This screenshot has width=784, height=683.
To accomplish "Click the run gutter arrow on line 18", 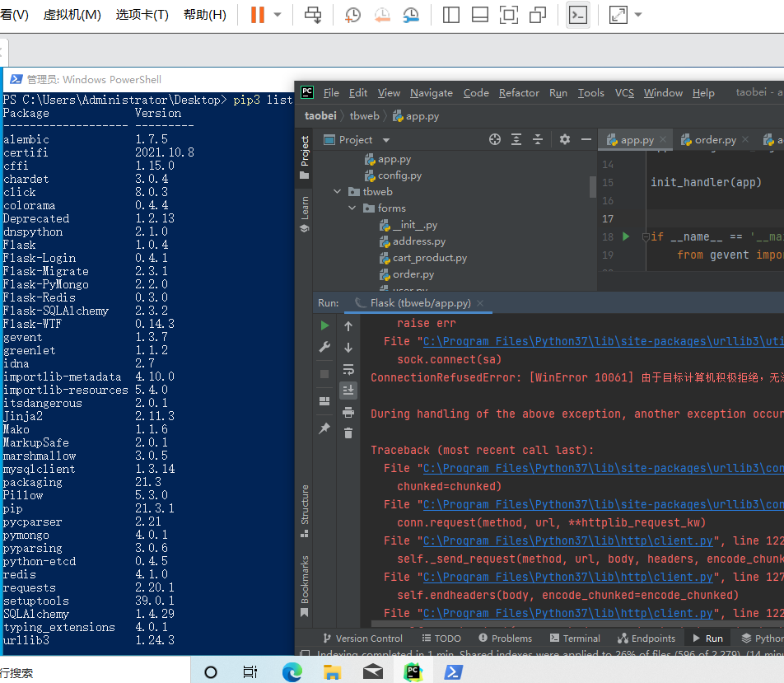I will (x=626, y=236).
